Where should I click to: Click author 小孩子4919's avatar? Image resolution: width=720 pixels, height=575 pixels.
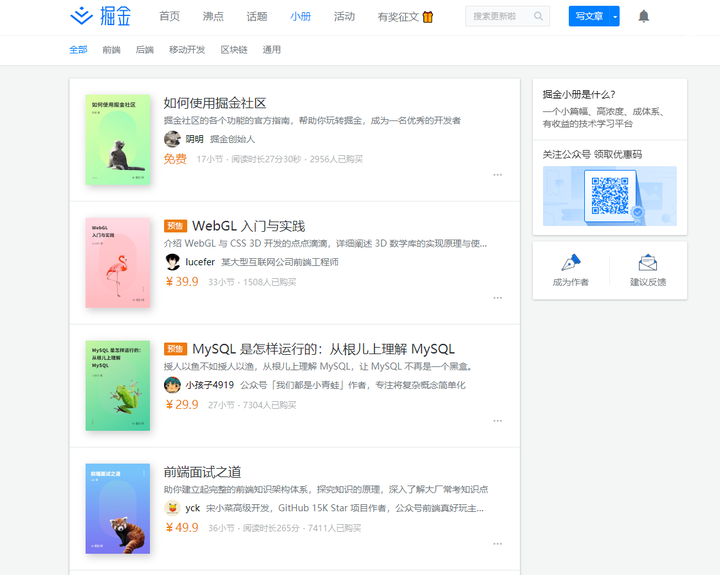[x=172, y=385]
